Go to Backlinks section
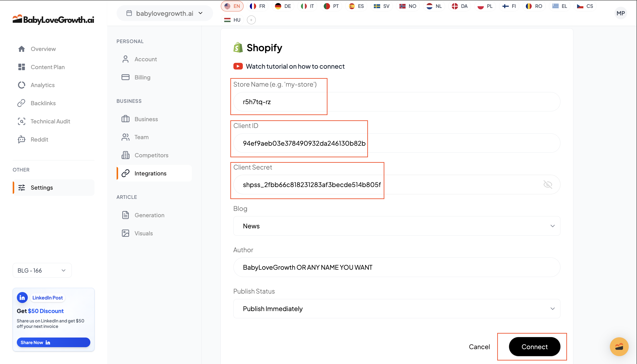The image size is (637, 364). (43, 103)
